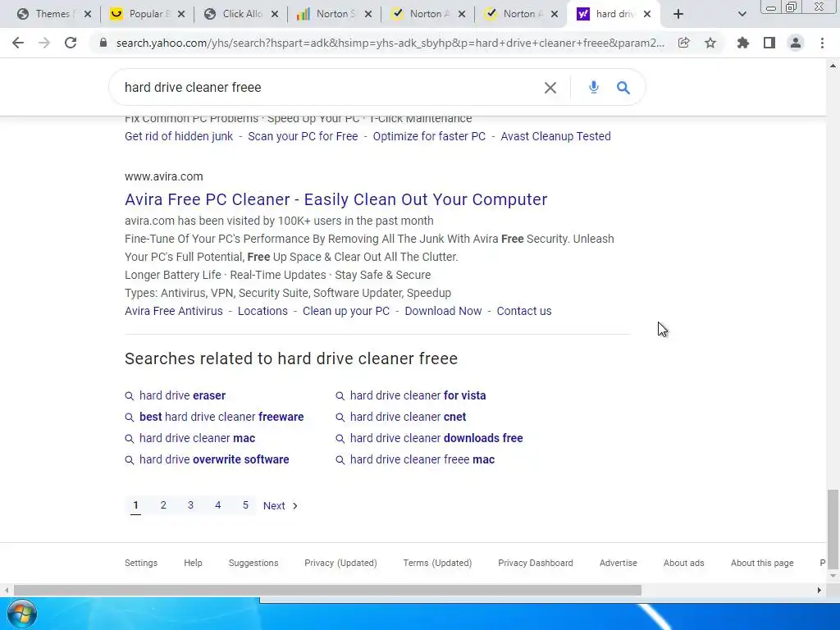Go to results page 5
This screenshot has width=840, height=630.
(245, 505)
